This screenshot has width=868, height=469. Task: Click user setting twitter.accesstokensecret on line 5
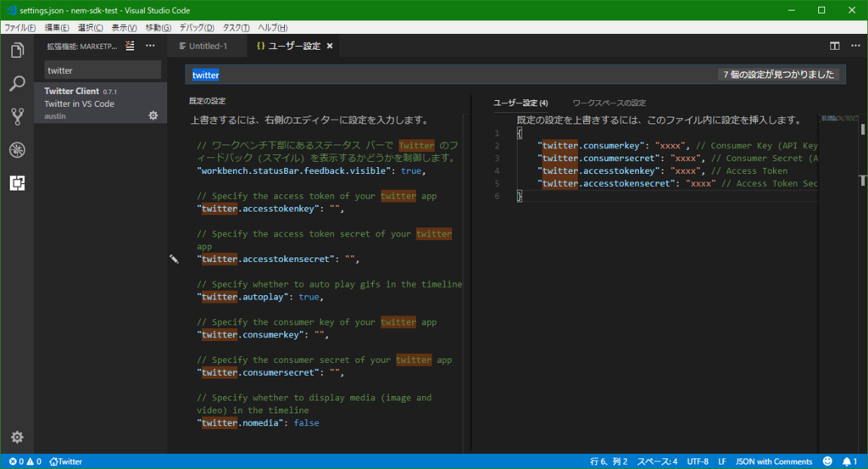coord(677,183)
